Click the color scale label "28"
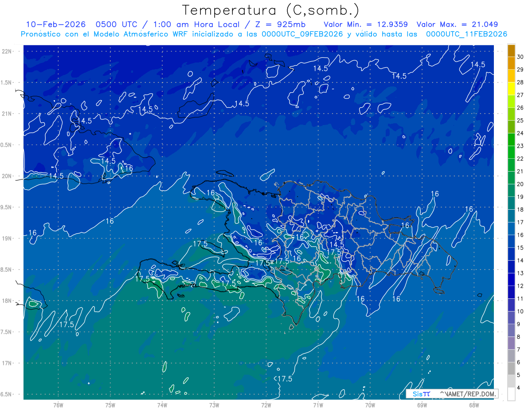Screen dimensions: 532x411 (x=520, y=82)
